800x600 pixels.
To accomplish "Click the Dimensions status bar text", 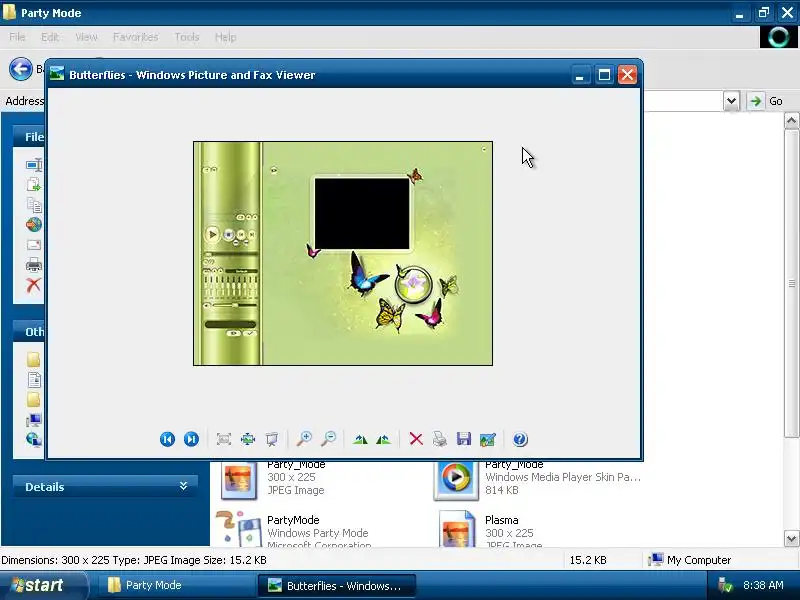I will tap(134, 560).
